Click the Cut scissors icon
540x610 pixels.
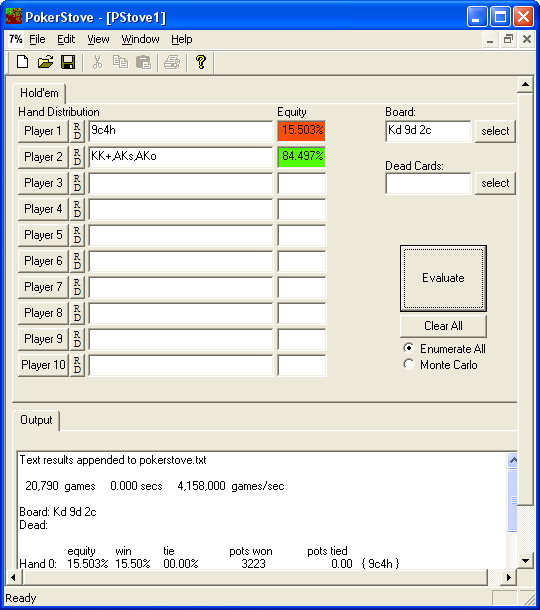(x=97, y=62)
